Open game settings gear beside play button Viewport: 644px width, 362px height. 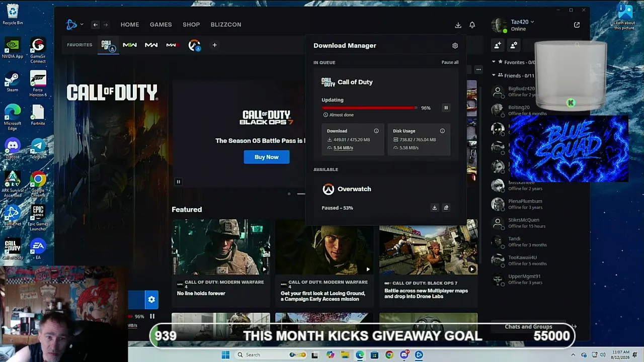151,300
